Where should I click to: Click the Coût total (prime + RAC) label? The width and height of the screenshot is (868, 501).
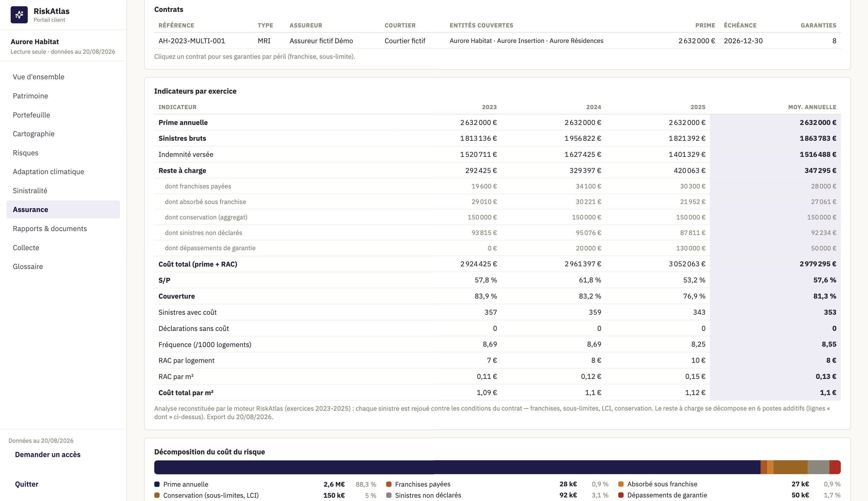tap(198, 264)
